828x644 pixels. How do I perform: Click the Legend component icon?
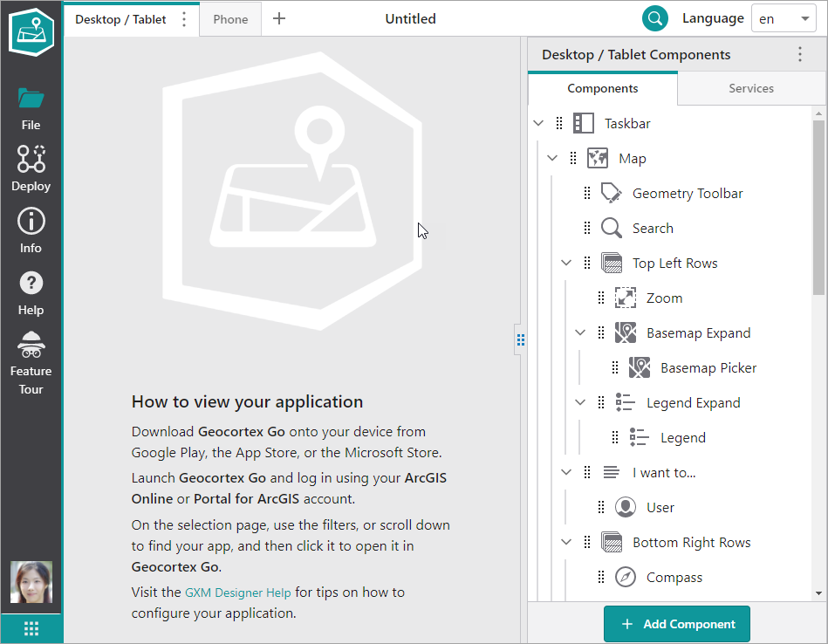pos(639,437)
